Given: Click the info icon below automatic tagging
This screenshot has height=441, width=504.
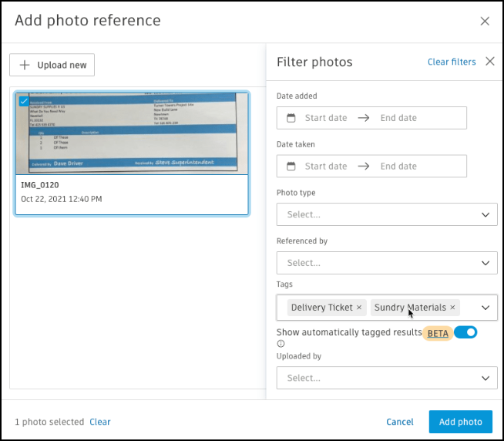Looking at the screenshot, I should tap(281, 344).
